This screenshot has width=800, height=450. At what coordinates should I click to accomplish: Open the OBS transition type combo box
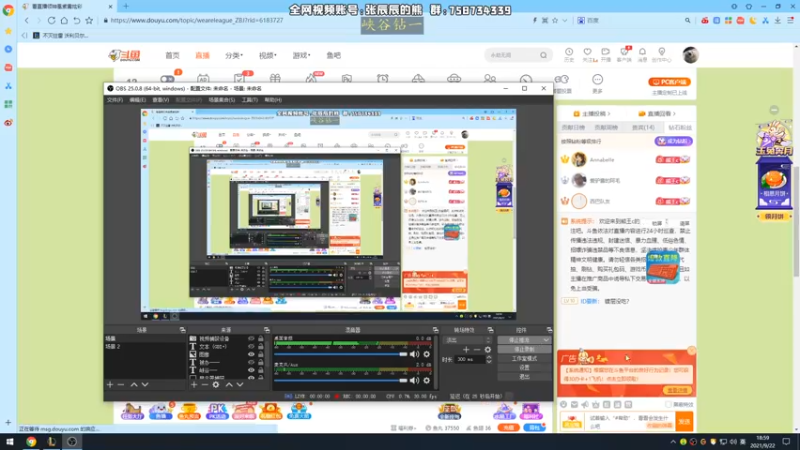pyautogui.click(x=466, y=340)
